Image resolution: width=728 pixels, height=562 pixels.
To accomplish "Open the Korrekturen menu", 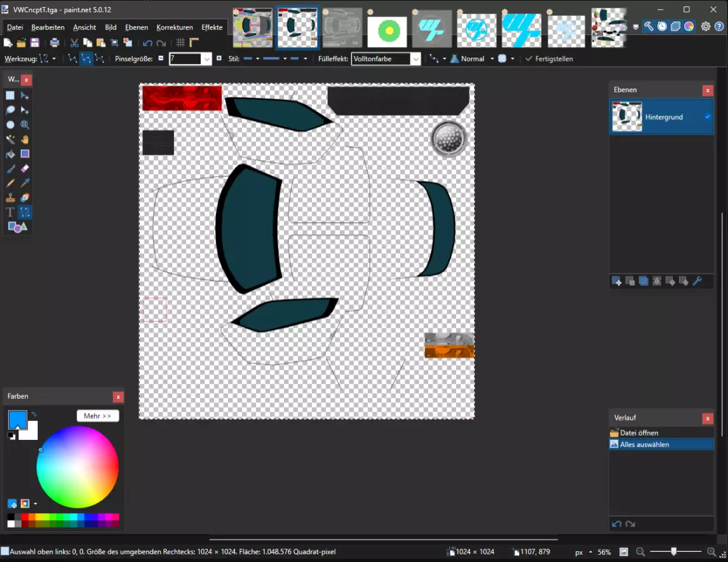I will (175, 27).
